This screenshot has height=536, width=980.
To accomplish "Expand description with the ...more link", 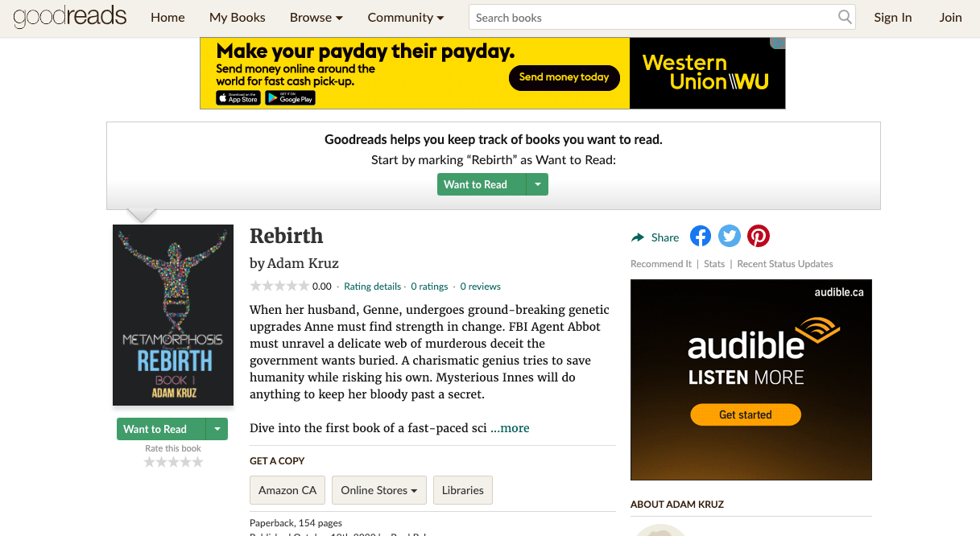I will coord(510,428).
